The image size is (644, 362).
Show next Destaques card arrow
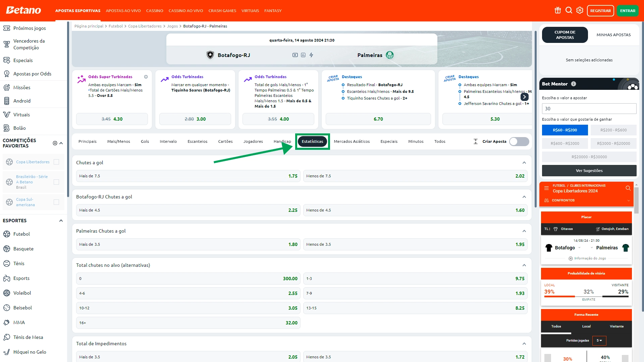tap(525, 97)
